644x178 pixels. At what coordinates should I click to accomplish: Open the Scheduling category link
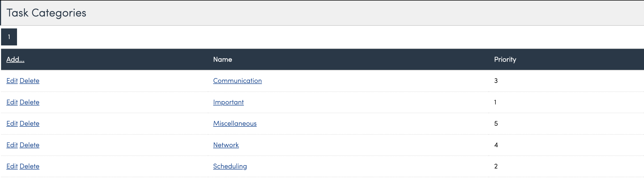(230, 166)
